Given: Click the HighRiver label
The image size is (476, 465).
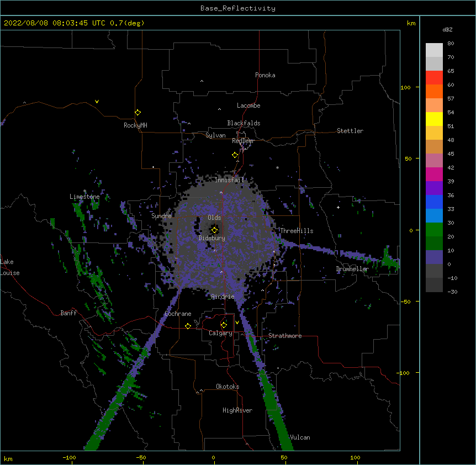Looking at the screenshot, I should point(237,410).
